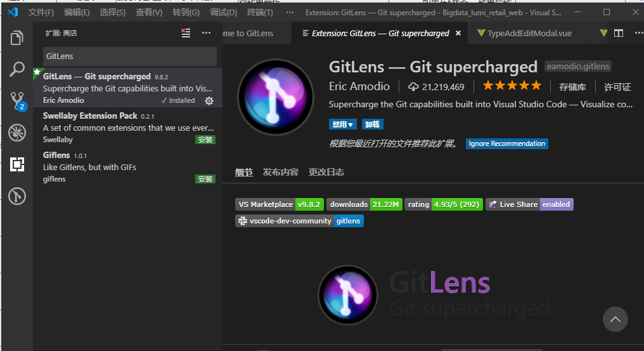Select GitLens — Git supercharged list item
The image size is (644, 351).
128,88
